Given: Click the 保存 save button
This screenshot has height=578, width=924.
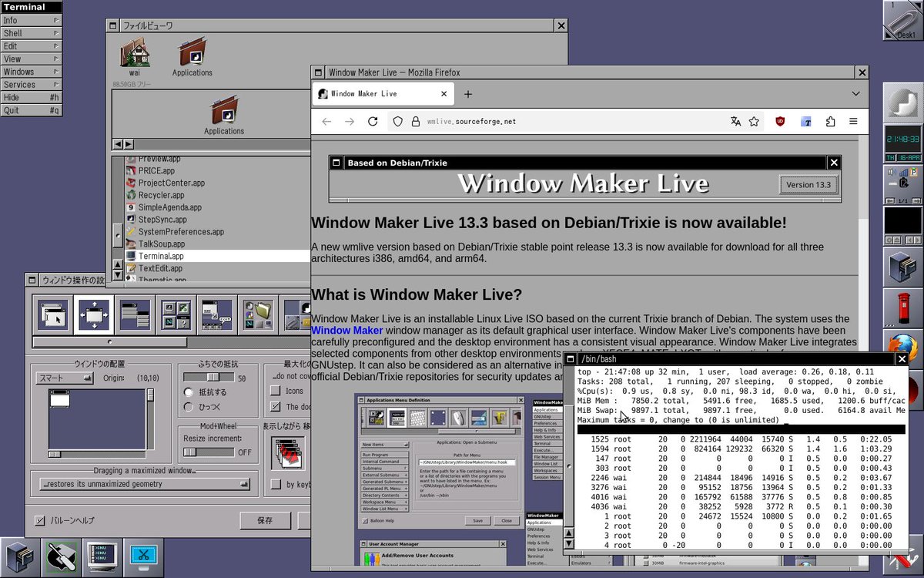Looking at the screenshot, I should tap(265, 521).
